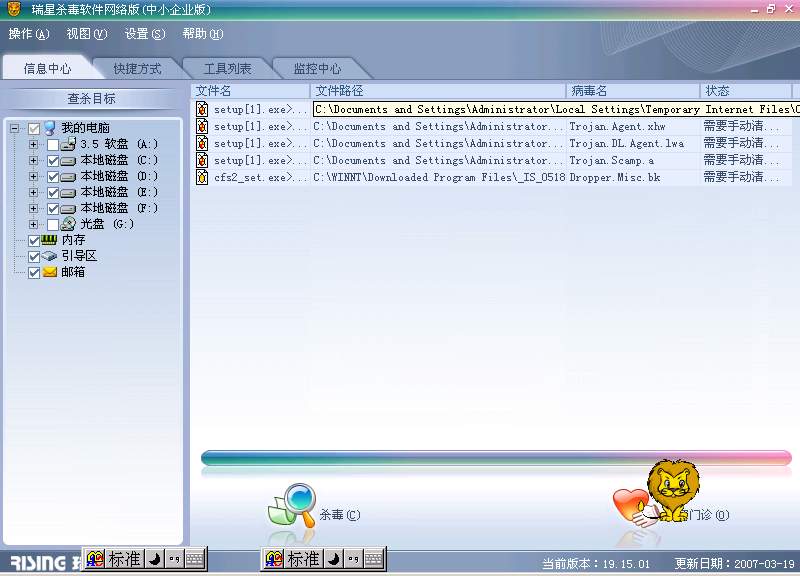Click the virus file icon of Trojan.Scamp.a row
Image resolution: width=800 pixels, height=576 pixels.
pyautogui.click(x=202, y=160)
